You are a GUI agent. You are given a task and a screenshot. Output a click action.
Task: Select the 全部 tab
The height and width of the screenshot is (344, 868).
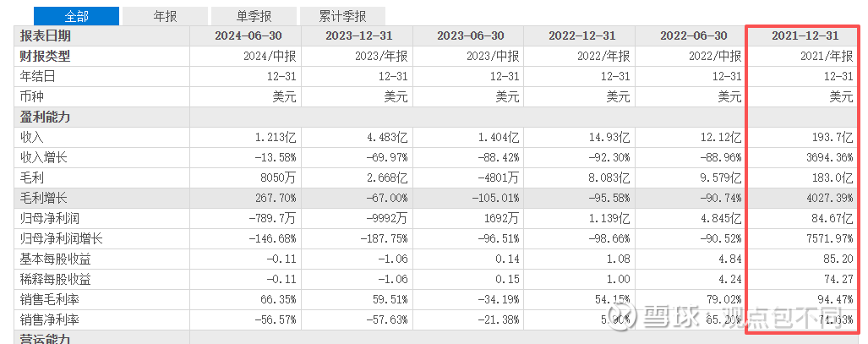(x=76, y=16)
